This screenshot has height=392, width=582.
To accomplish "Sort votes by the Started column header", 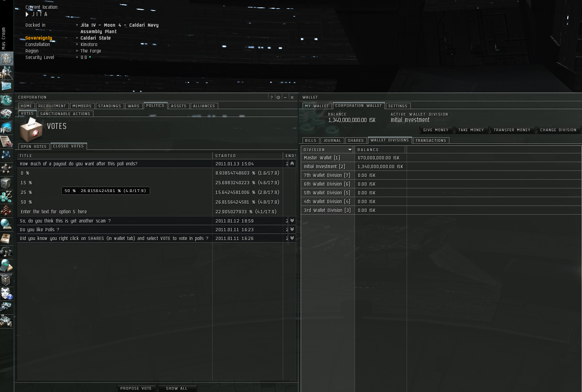I will pyautogui.click(x=248, y=156).
